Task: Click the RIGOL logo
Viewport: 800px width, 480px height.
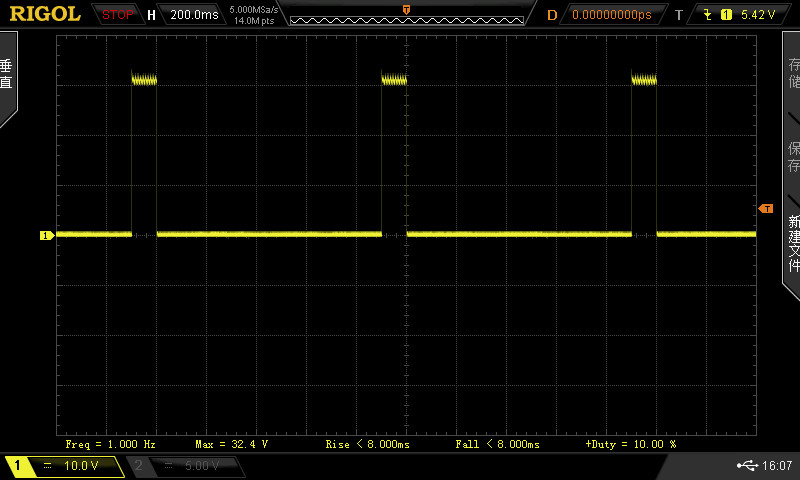Action: 45,14
